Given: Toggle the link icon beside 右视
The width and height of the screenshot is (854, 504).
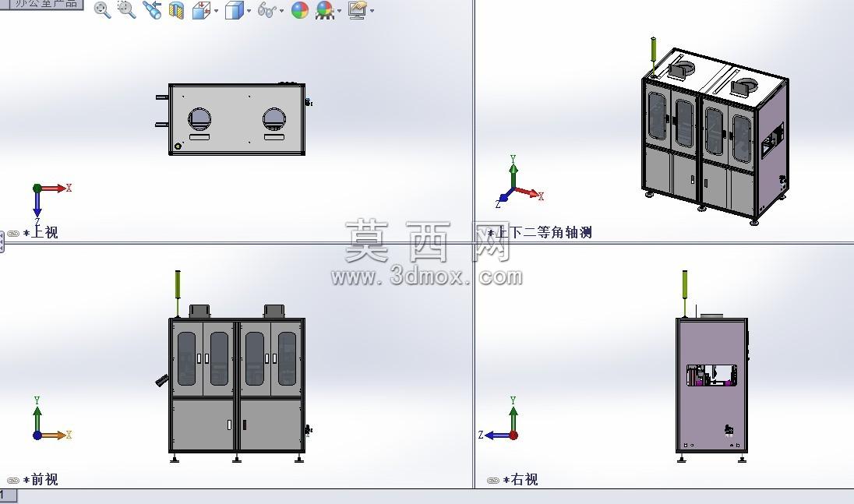Looking at the screenshot, I should [x=493, y=481].
